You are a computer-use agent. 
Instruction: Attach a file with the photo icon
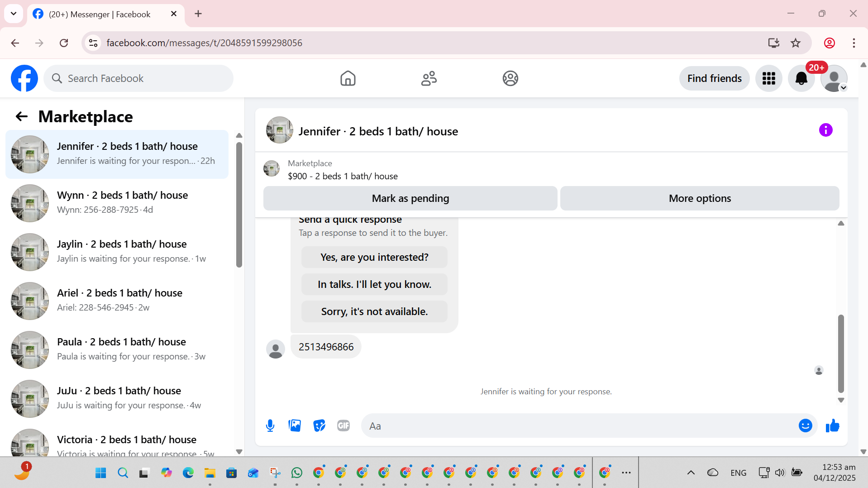tap(295, 426)
